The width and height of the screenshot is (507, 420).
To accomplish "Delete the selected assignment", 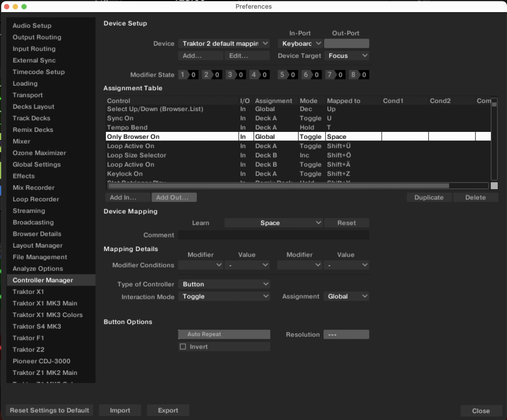I will [476, 197].
